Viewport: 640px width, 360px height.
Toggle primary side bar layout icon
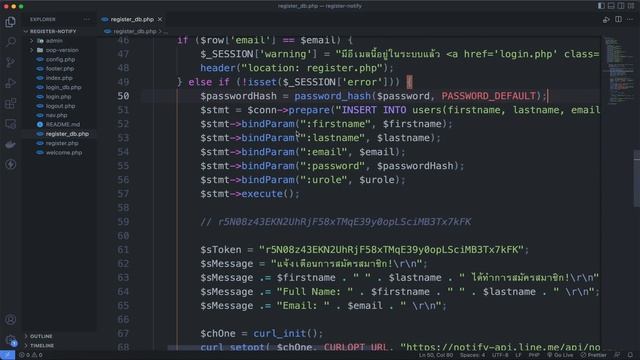coord(601,6)
